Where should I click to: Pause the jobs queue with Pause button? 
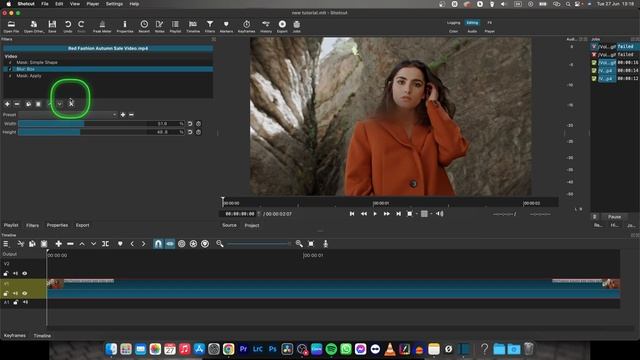click(614, 217)
